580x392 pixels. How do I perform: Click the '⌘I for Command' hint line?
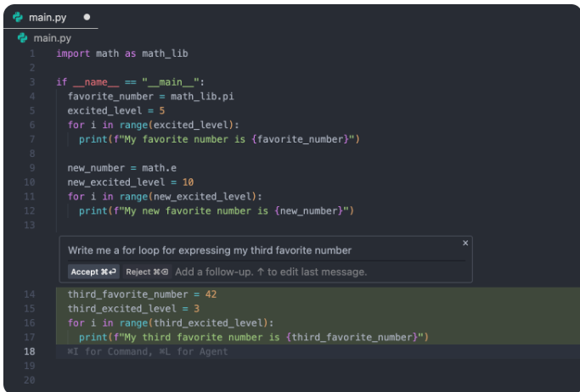click(147, 351)
